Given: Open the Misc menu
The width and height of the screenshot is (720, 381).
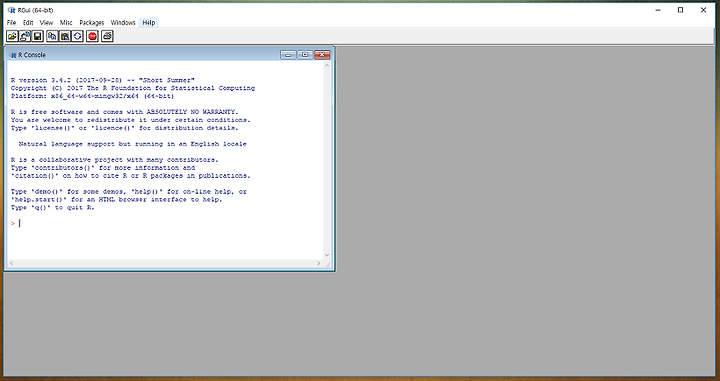Looking at the screenshot, I should click(66, 22).
